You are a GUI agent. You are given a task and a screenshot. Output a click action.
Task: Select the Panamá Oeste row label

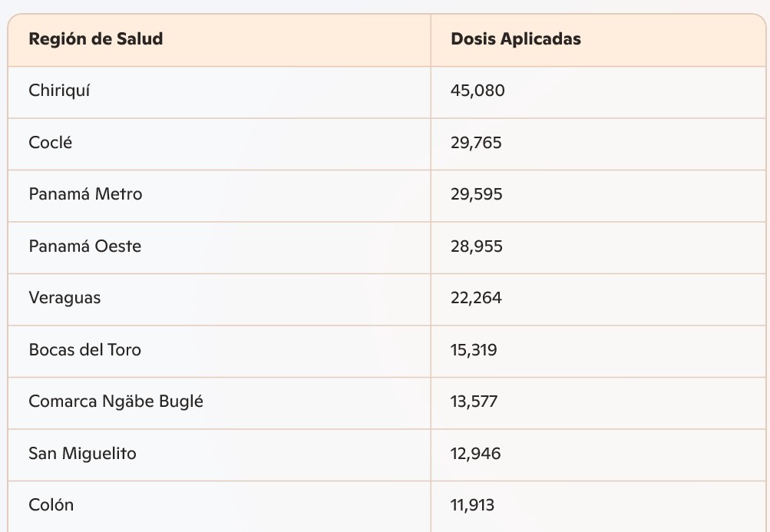pyautogui.click(x=85, y=246)
